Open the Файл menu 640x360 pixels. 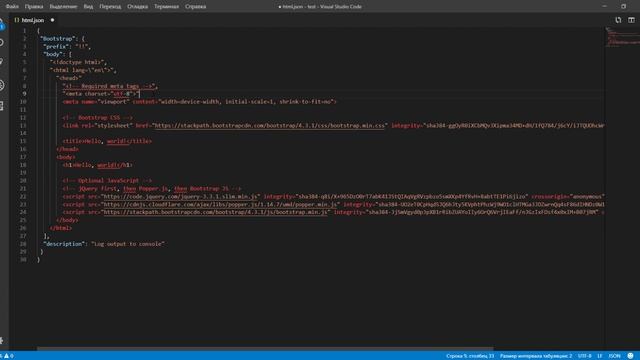[12, 7]
